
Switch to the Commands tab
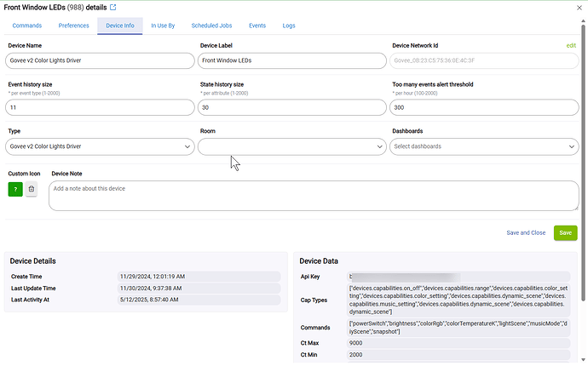coord(26,26)
